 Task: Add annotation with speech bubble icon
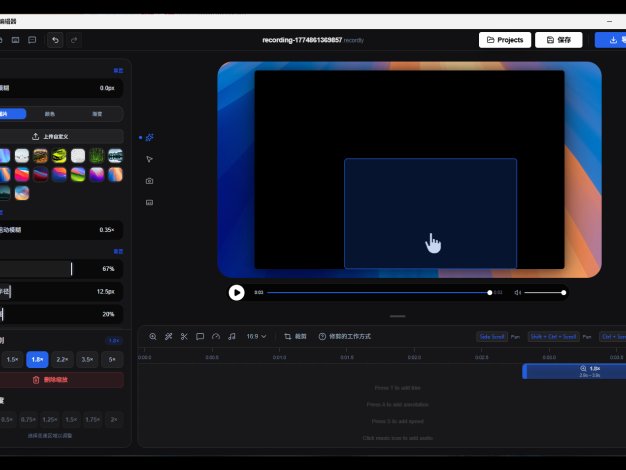coord(200,337)
